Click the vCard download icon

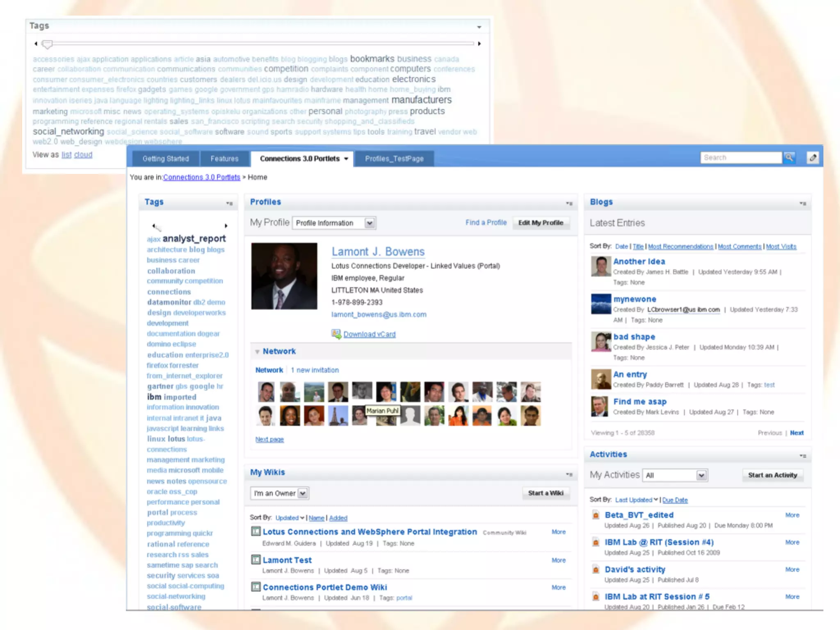coord(336,334)
